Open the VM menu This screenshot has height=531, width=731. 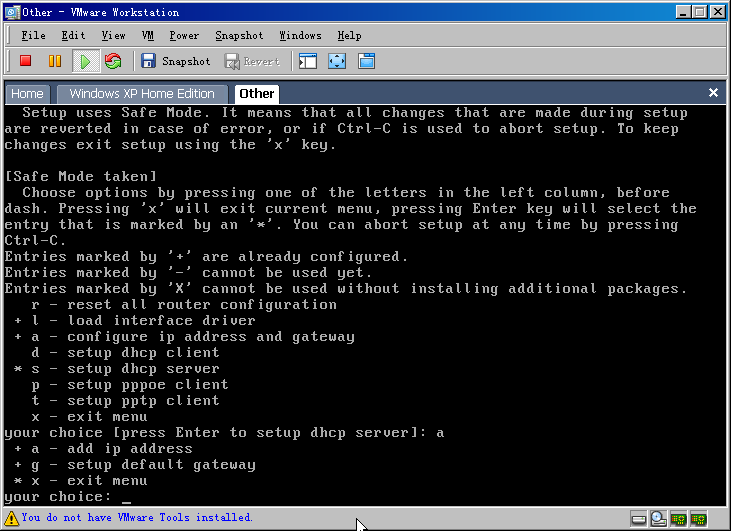tap(148, 35)
